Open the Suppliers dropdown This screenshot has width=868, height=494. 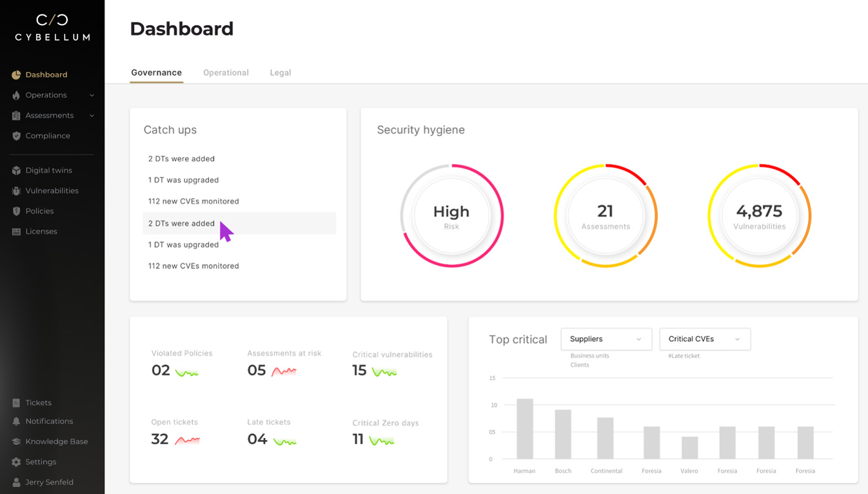(606, 339)
